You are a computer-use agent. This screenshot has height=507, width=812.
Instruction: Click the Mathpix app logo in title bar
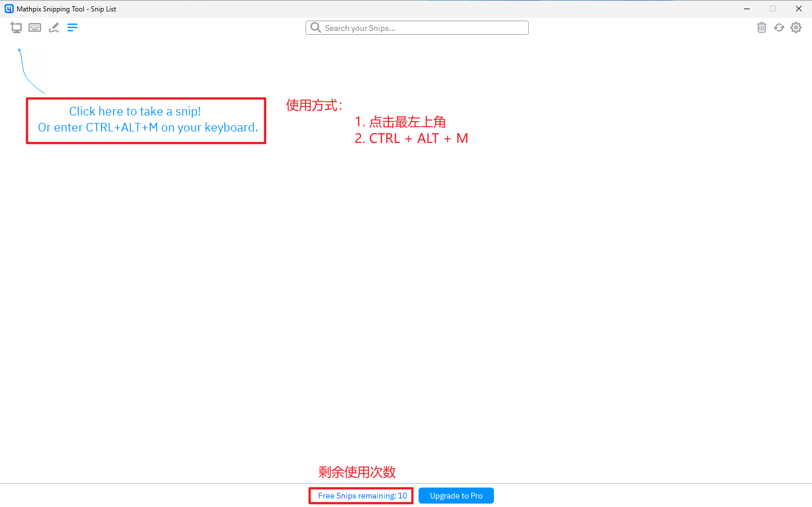coord(9,9)
